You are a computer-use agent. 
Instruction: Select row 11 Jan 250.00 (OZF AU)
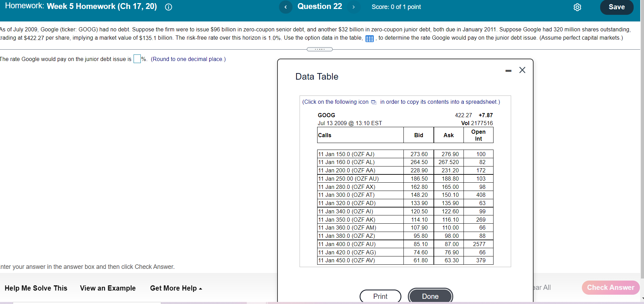coord(405,179)
